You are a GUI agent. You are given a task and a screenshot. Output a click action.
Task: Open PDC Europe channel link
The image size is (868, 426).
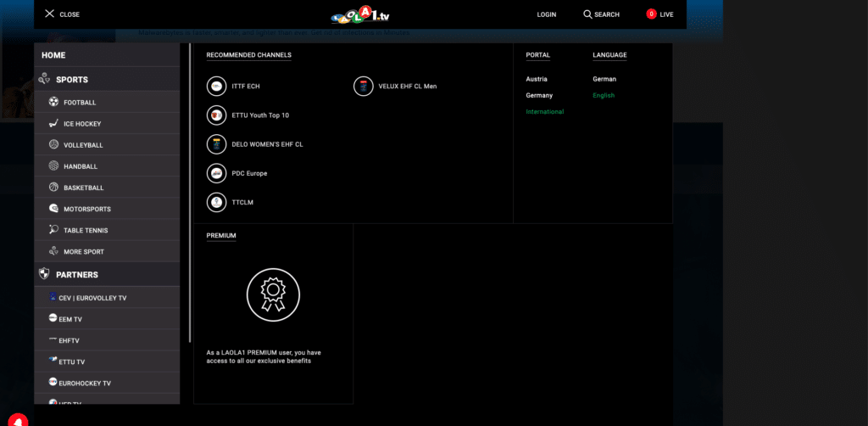(250, 173)
